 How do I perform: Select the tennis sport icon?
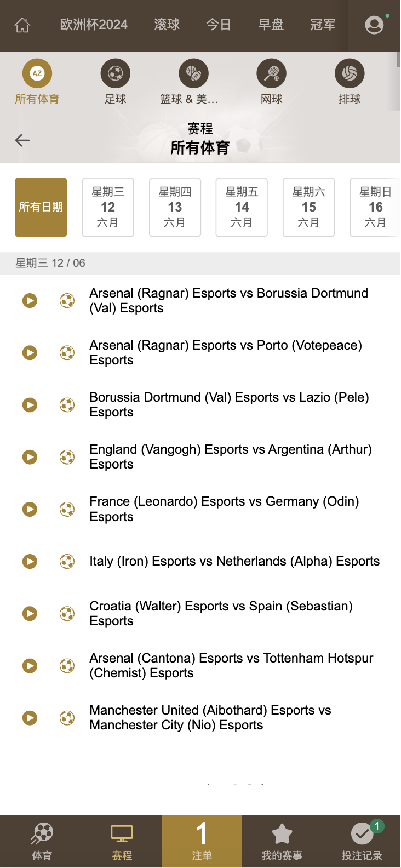pyautogui.click(x=272, y=73)
